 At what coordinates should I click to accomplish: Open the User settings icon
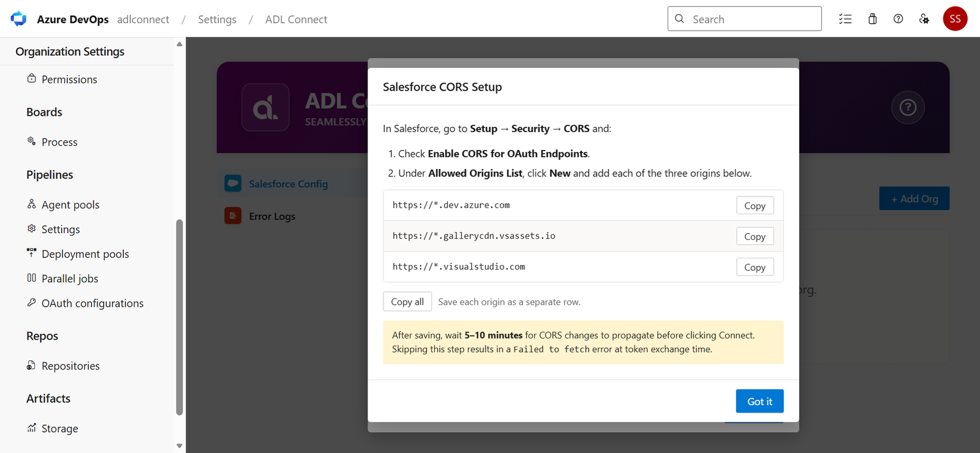pos(924,19)
